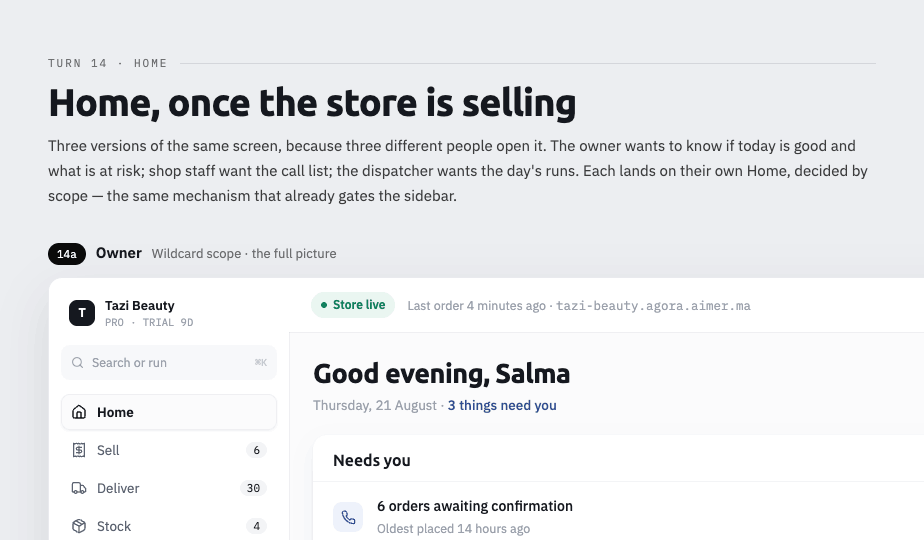Click the 'Store live' status pill
The width and height of the screenshot is (924, 540).
[x=352, y=305]
